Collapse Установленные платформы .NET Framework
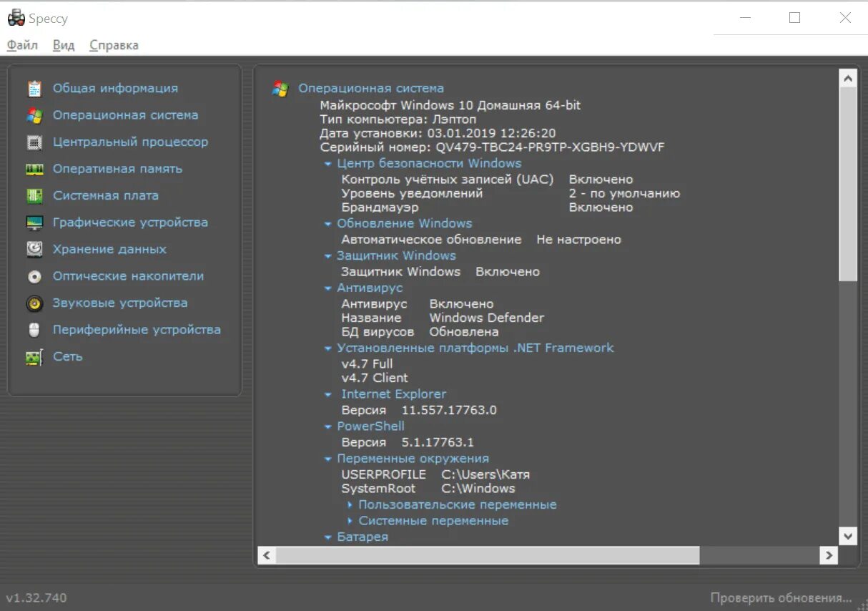The height and width of the screenshot is (611, 868). pyautogui.click(x=327, y=348)
